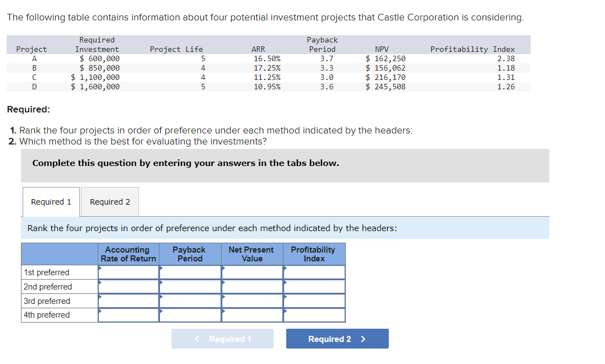
Task: Click the '$ 1,100,000' investment value
Action: pos(95,77)
